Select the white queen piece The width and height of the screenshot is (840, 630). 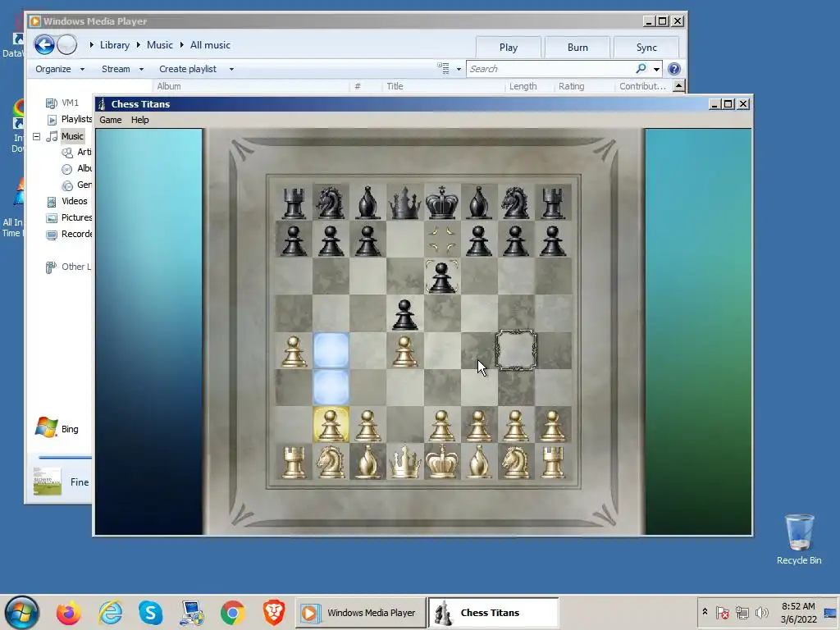tap(405, 461)
